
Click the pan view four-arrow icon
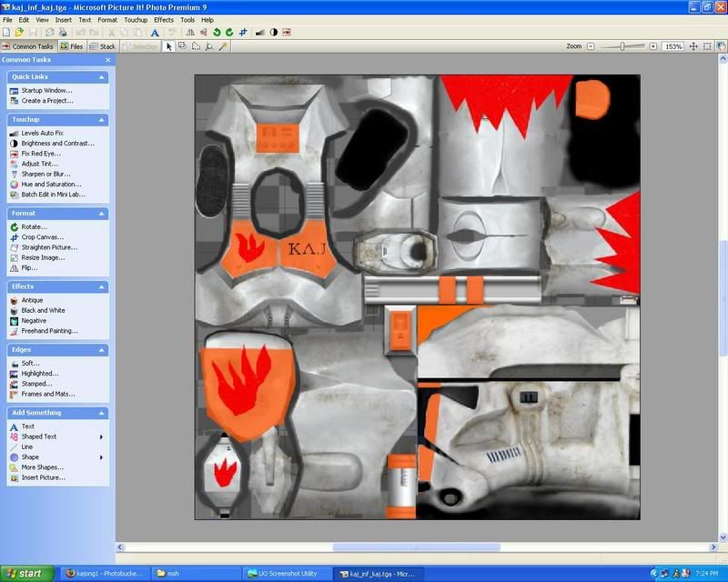point(693,46)
